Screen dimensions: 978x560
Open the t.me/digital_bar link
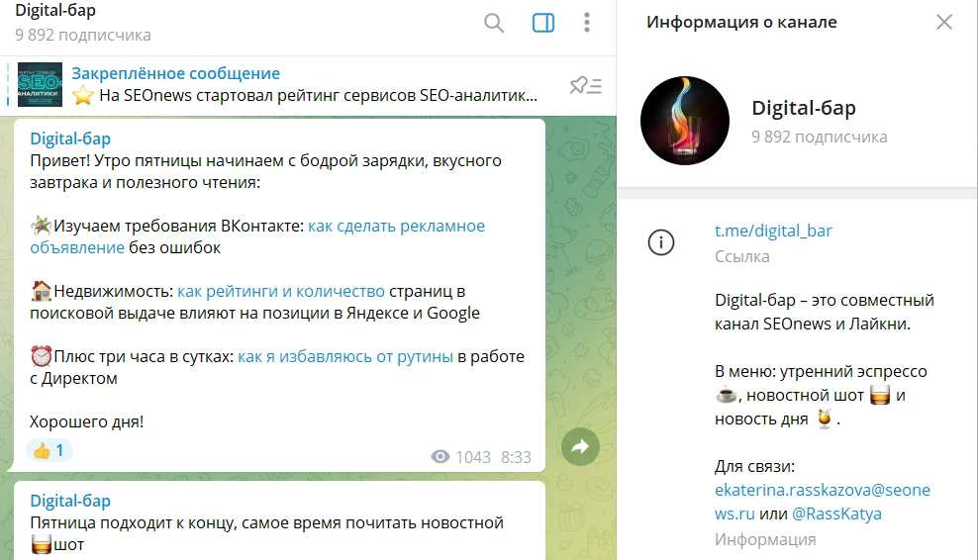773,231
